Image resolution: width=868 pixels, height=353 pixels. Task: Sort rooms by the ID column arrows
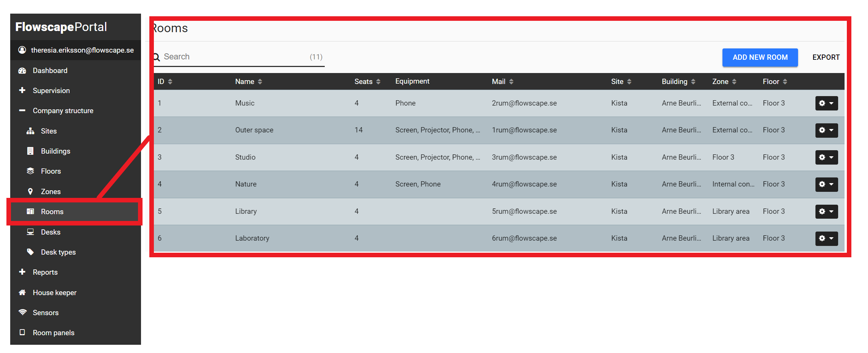point(170,81)
